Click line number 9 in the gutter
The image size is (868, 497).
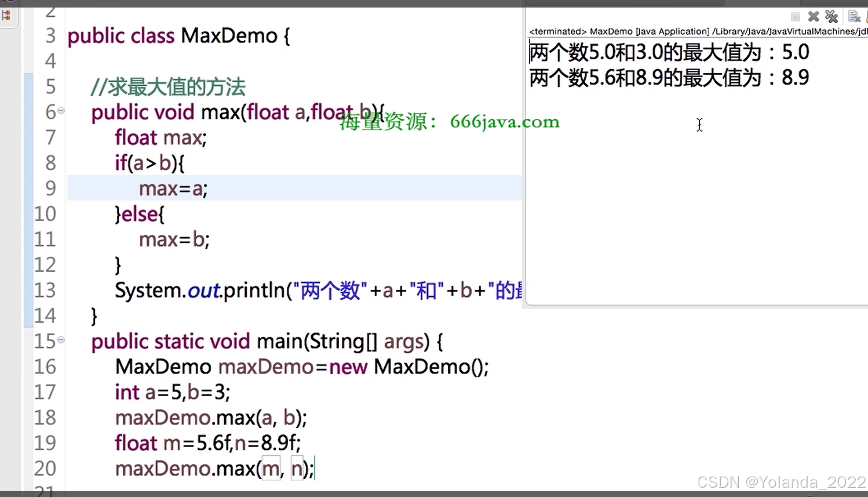tap(50, 188)
